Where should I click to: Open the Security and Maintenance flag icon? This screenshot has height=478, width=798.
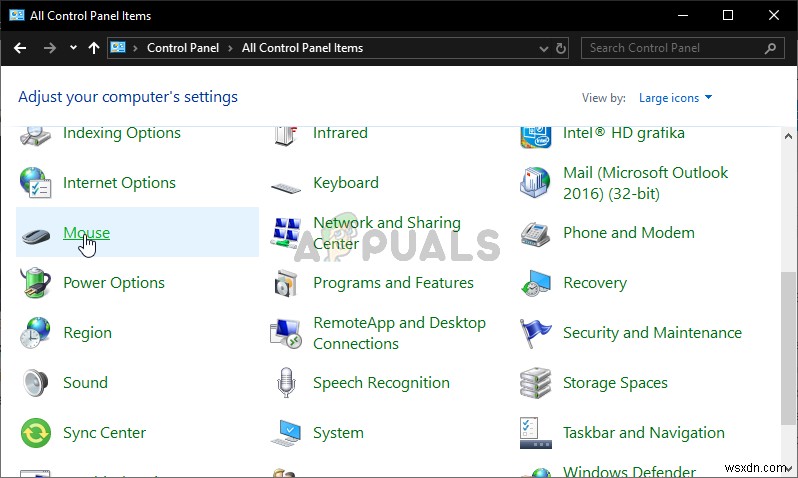(x=536, y=333)
